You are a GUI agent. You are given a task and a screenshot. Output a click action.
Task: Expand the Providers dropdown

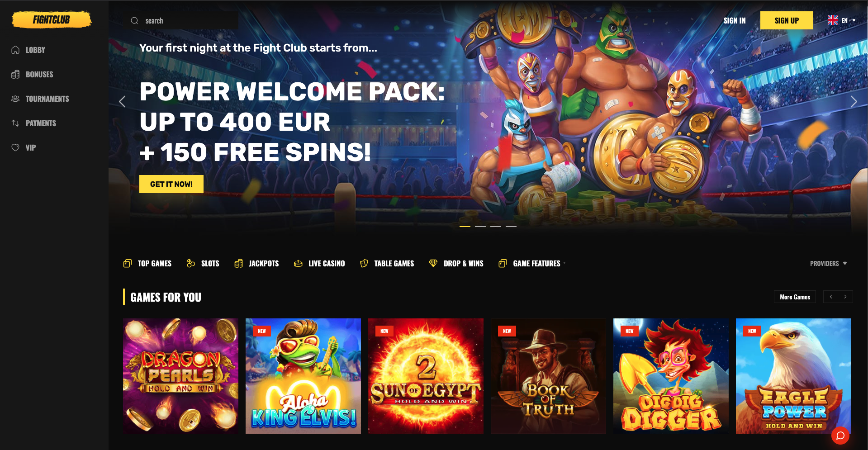coord(828,263)
